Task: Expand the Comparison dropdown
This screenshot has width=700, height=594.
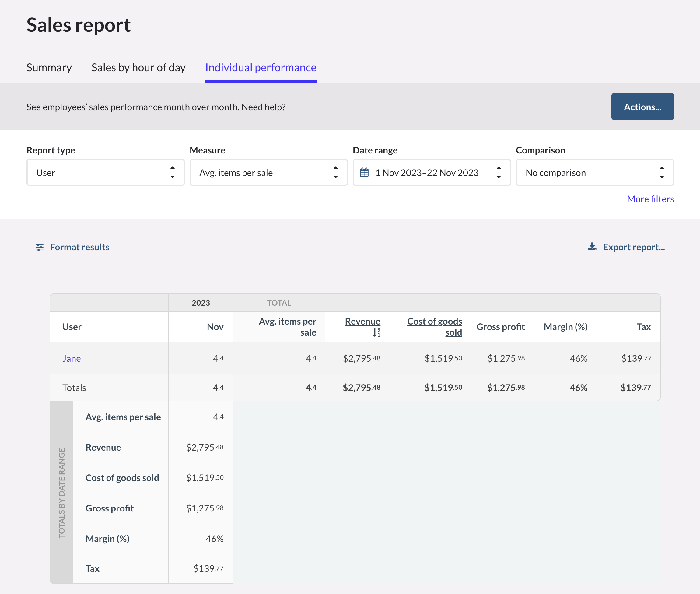Action: 589,172
